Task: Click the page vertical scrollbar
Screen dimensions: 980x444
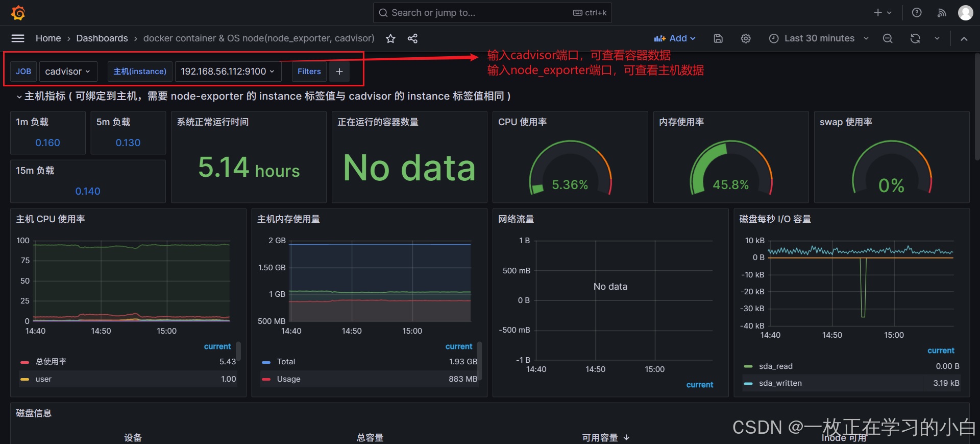Action: coord(977,107)
